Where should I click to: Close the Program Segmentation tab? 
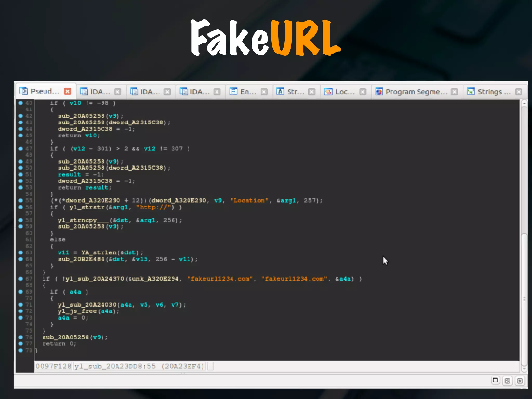(x=455, y=92)
